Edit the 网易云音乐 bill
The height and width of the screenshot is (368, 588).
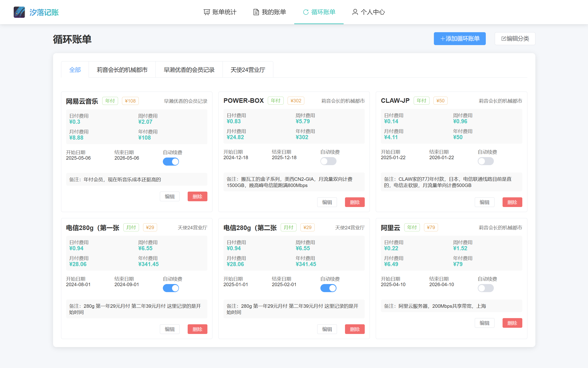tap(170, 196)
